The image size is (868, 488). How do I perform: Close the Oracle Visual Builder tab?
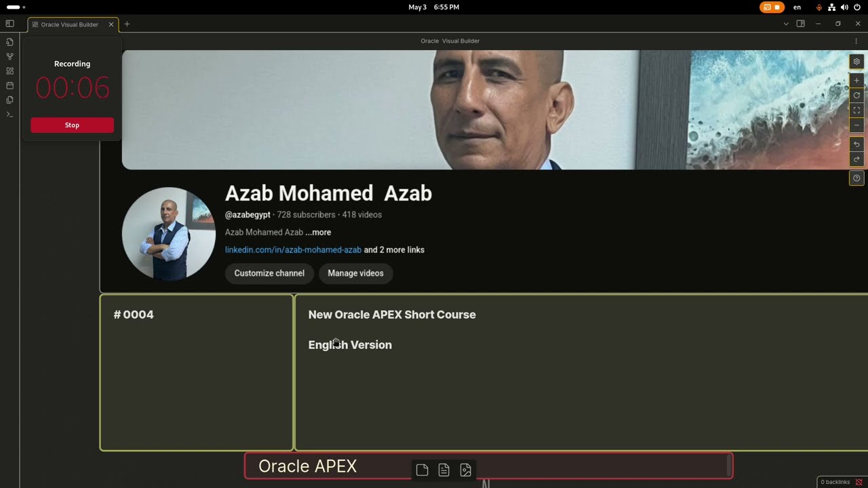pyautogui.click(x=111, y=24)
